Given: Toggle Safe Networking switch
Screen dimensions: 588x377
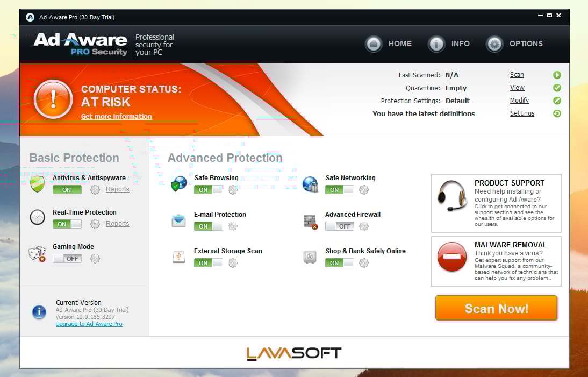Looking at the screenshot, I should point(339,190).
